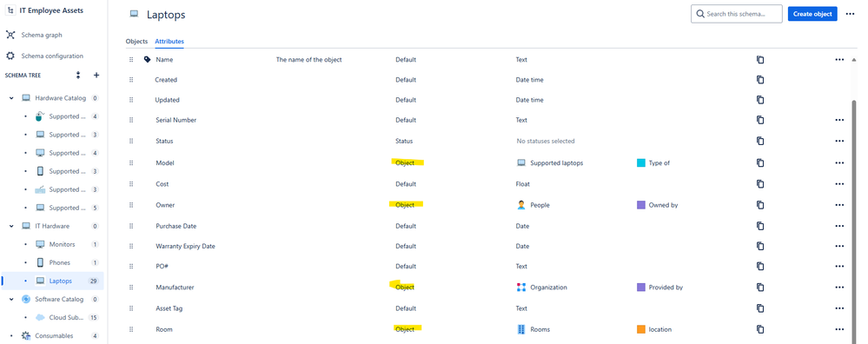
Task: Open Cloud Sub... object type in tree
Action: point(65,317)
